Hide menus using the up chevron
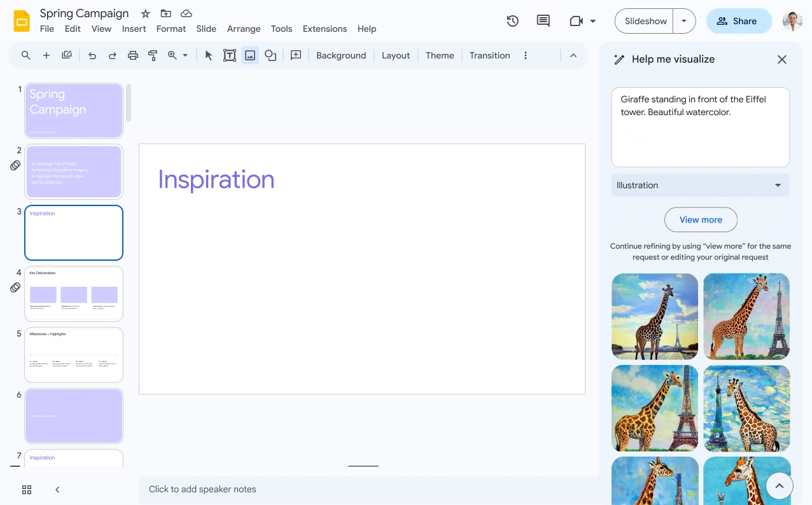The width and height of the screenshot is (812, 505). [573, 55]
